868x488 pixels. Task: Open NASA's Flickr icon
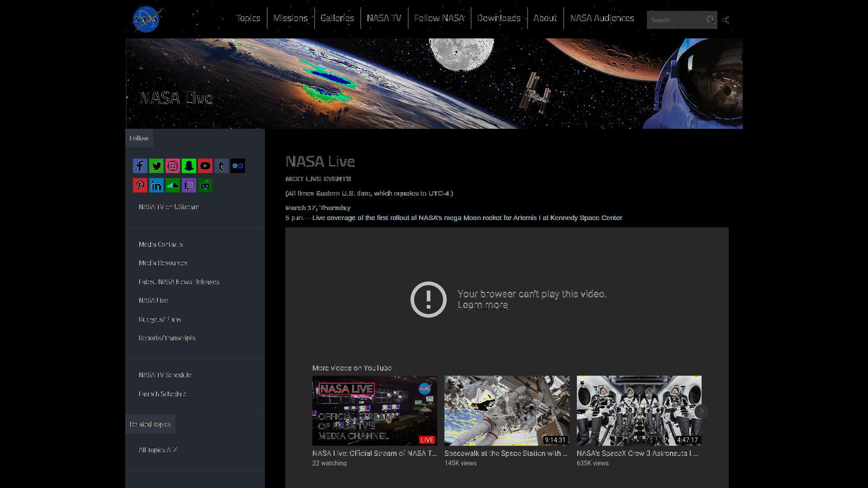[x=238, y=166]
